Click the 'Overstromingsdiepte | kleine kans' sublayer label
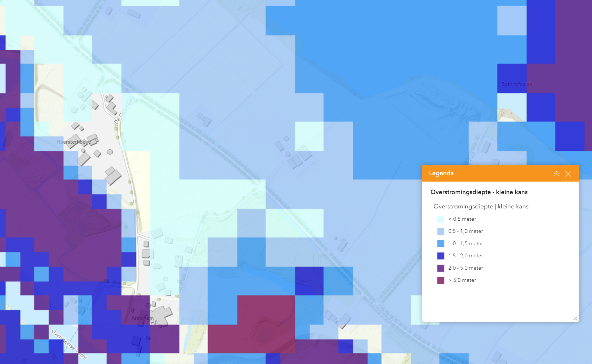Viewport: 592px width, 364px height. 481,206
